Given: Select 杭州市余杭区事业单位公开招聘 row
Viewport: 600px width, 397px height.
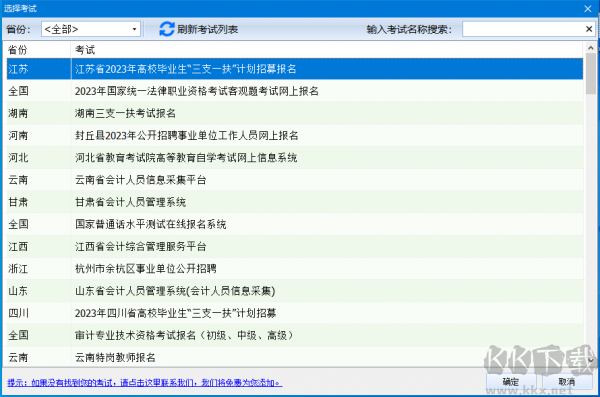Looking at the screenshot, I should point(295,269).
